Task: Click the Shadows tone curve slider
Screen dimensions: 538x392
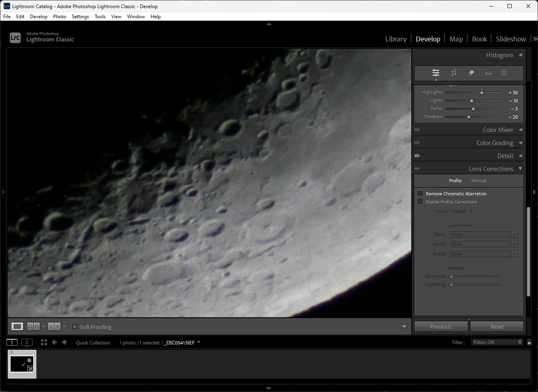Action: coord(474,117)
